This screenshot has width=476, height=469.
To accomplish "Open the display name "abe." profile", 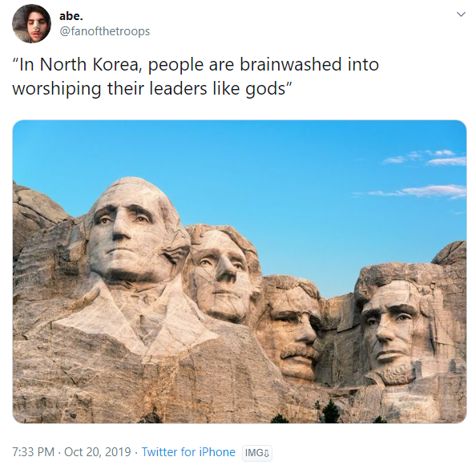I will click(x=71, y=16).
